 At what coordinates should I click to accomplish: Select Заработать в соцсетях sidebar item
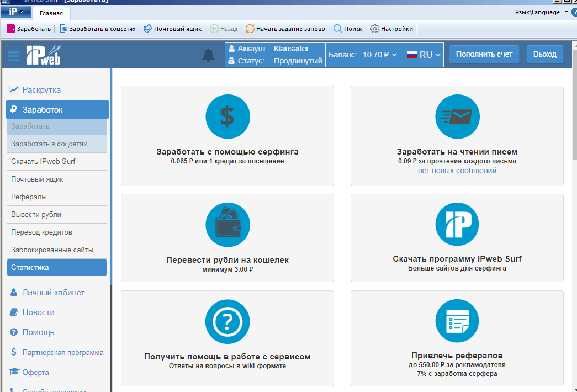pos(57,144)
